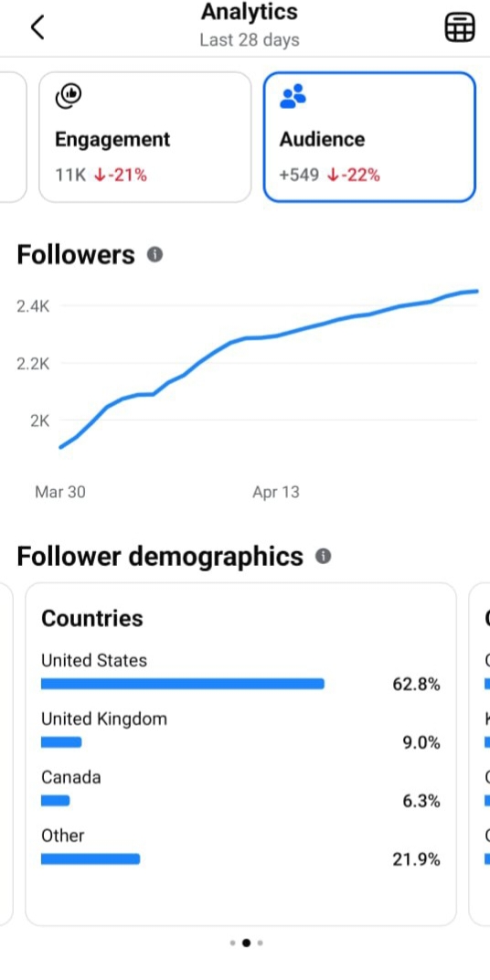Open the Followers info icon
The height and width of the screenshot is (980, 490).
tap(155, 255)
